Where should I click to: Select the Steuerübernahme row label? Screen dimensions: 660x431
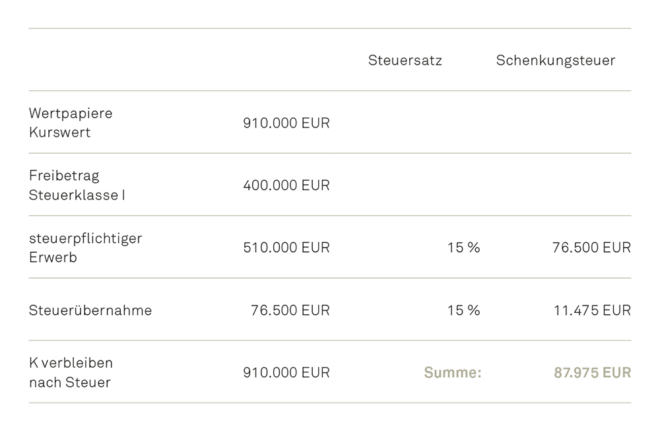90,310
